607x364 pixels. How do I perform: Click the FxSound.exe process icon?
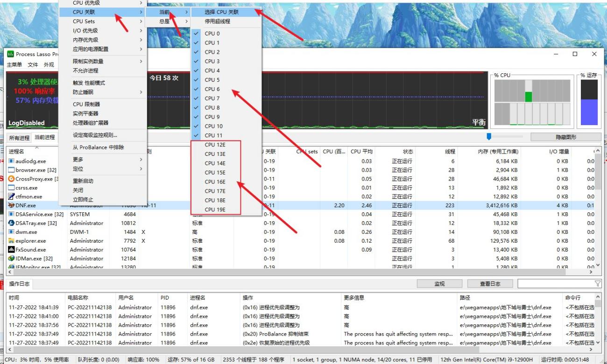(x=12, y=250)
